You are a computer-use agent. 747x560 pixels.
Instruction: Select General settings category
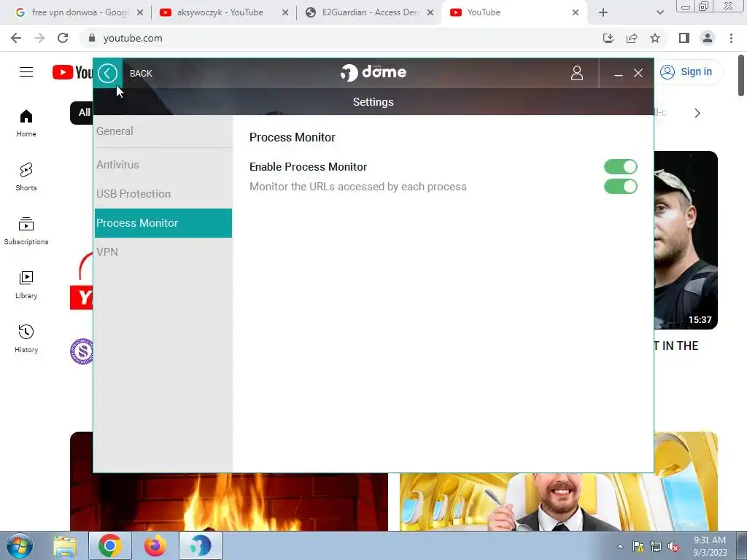coord(163,131)
